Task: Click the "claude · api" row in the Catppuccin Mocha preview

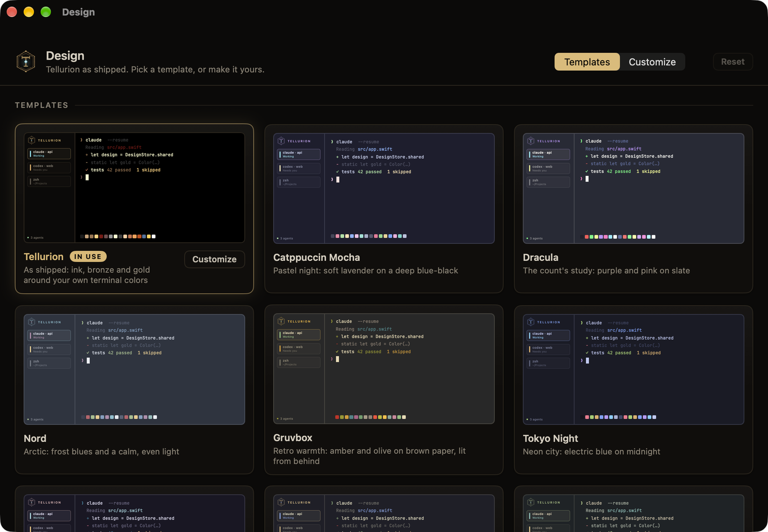Action: 299,154
